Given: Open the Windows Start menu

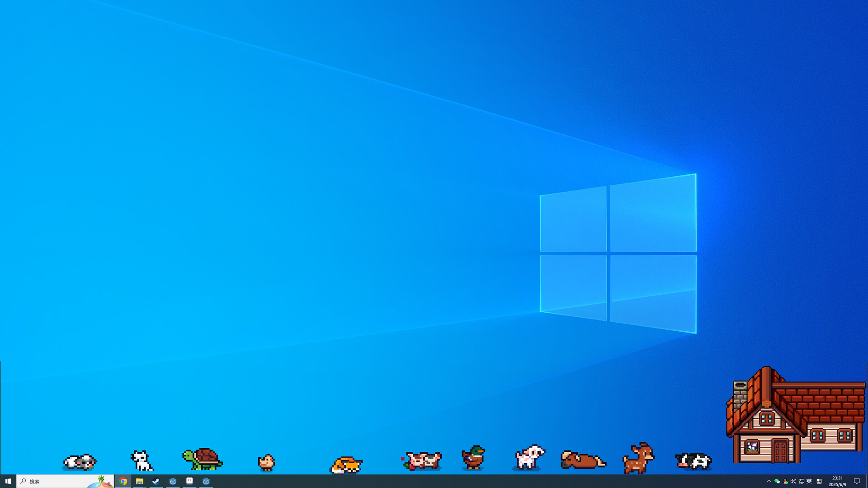Looking at the screenshot, I should coord(8,481).
